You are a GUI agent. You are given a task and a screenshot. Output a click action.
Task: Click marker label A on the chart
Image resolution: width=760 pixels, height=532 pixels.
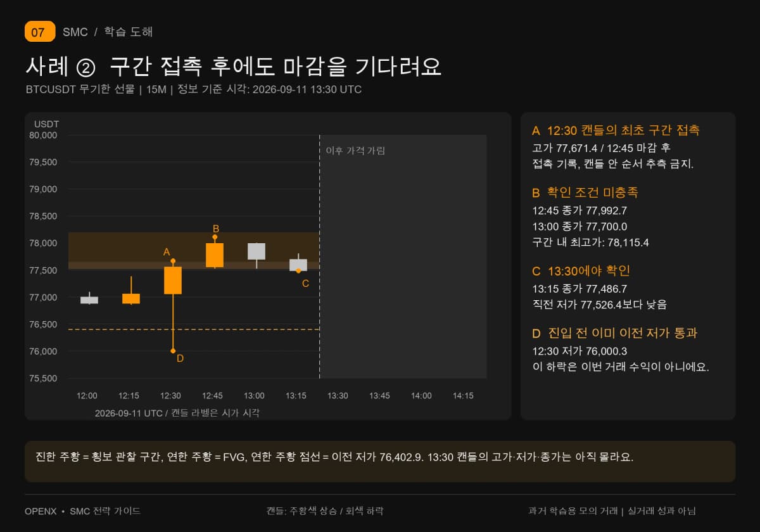coord(167,252)
